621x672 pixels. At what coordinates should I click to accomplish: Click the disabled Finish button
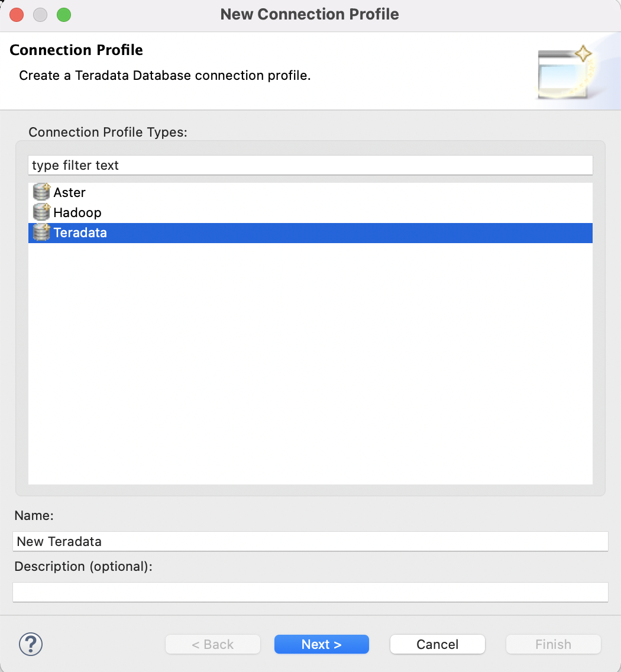point(552,644)
